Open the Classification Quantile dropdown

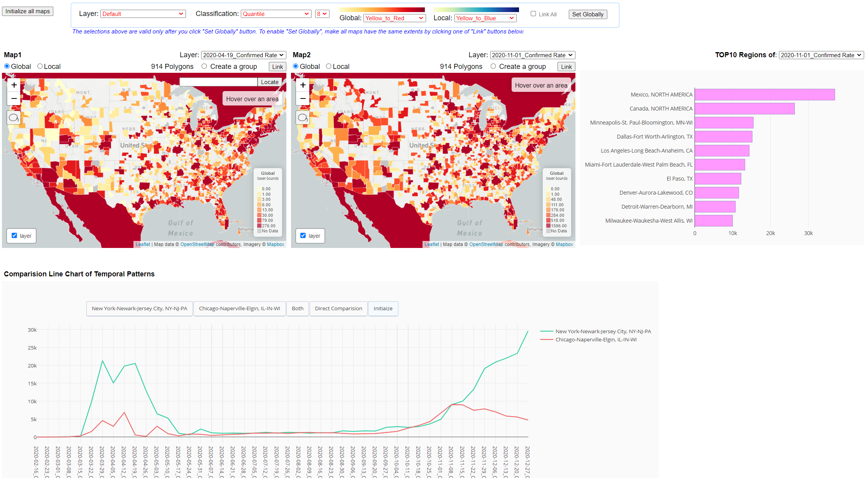276,14
